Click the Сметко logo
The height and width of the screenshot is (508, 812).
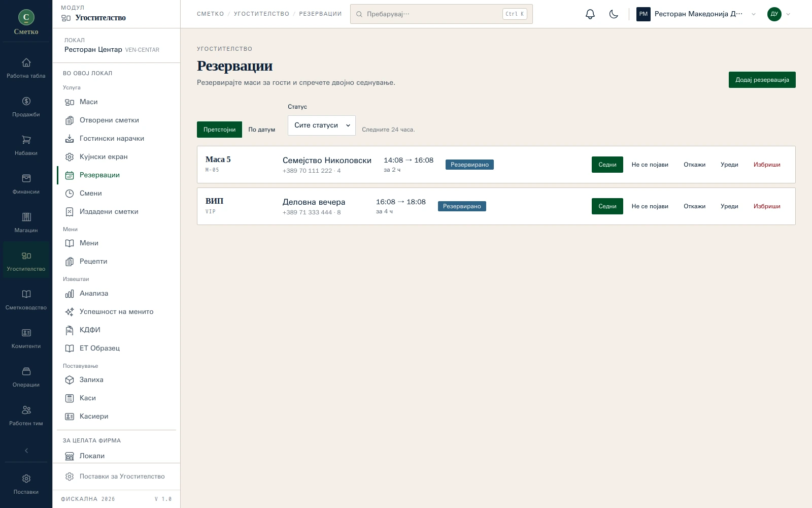[26, 23]
